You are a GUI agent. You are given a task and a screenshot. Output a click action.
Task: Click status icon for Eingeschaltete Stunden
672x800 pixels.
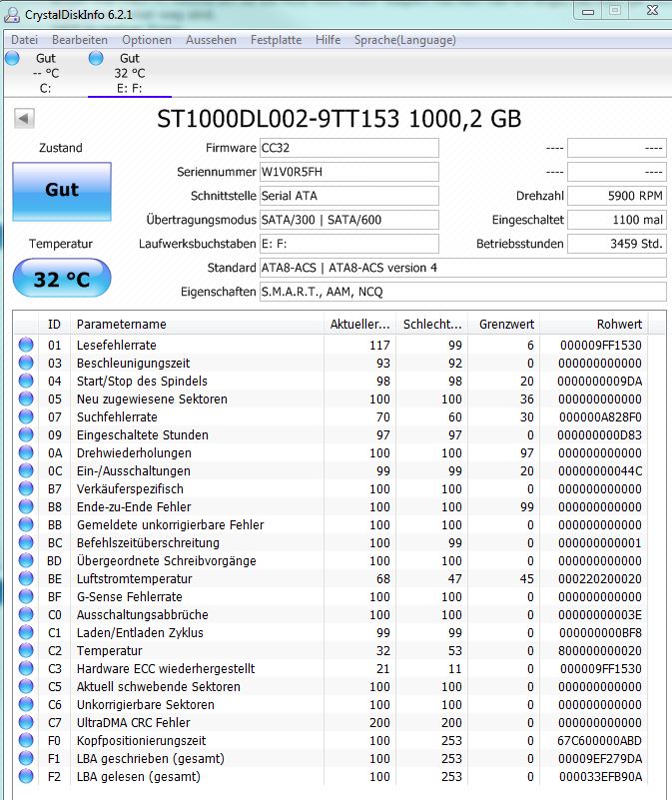pyautogui.click(x=26, y=434)
